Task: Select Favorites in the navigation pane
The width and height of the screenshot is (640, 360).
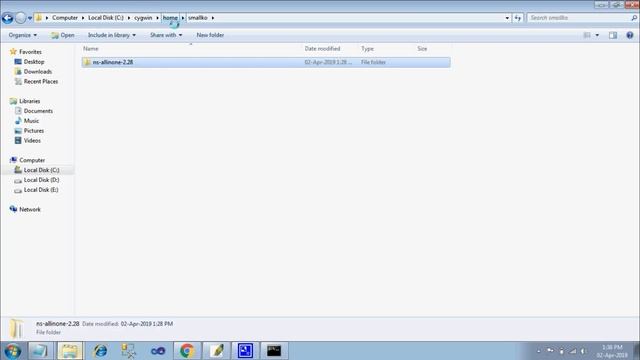Action: (x=30, y=52)
